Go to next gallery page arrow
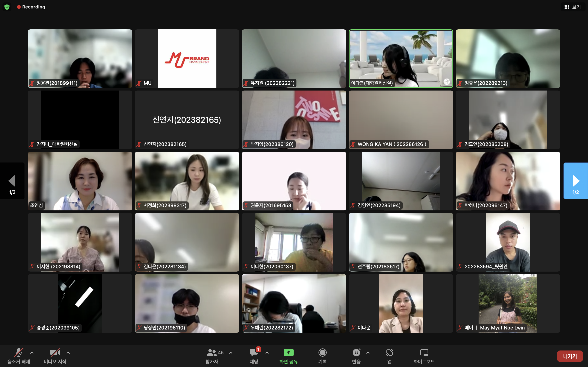 (x=576, y=181)
